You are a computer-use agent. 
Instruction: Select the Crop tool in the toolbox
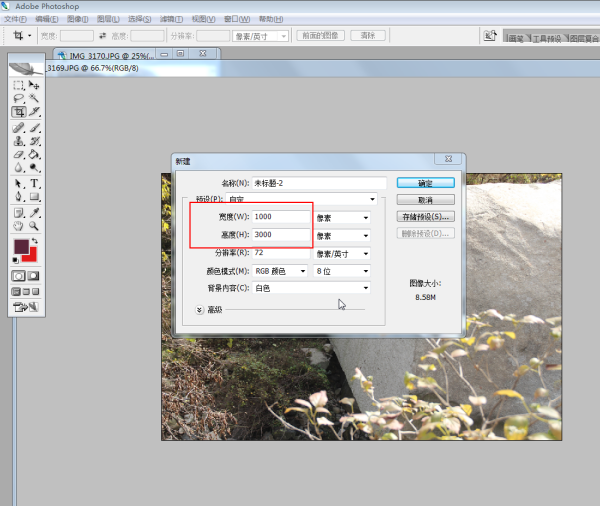[x=19, y=112]
